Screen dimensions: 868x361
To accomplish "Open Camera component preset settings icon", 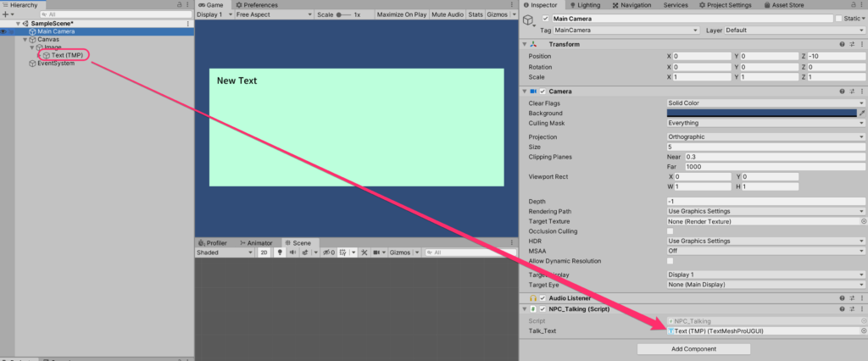I will pyautogui.click(x=852, y=92).
